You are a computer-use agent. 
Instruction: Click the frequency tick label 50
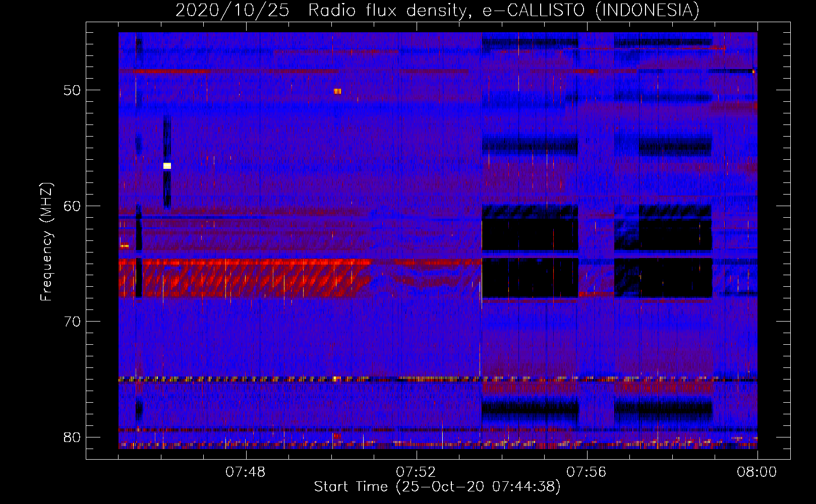(72, 90)
